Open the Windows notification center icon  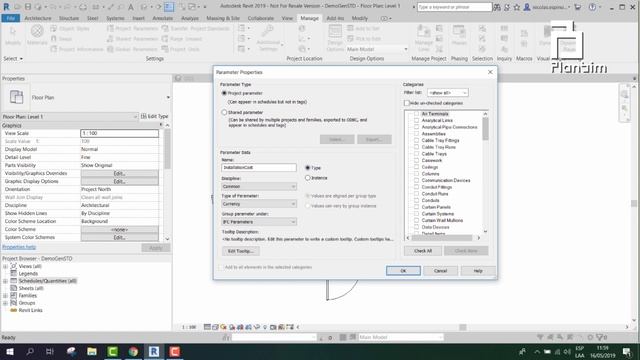627,351
